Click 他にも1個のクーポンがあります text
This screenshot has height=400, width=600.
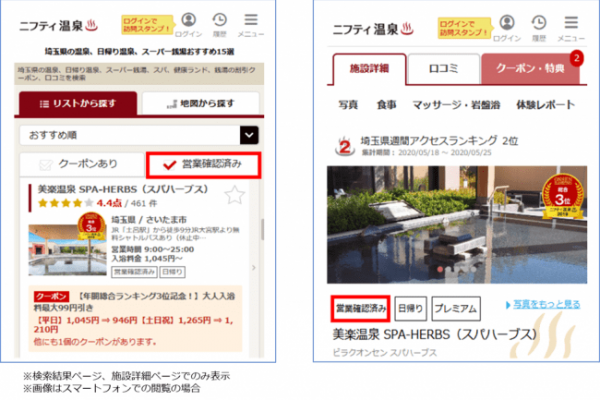[x=95, y=342]
